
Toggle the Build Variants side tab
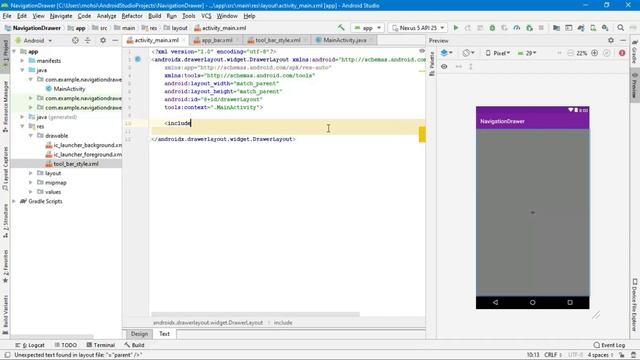(5, 314)
